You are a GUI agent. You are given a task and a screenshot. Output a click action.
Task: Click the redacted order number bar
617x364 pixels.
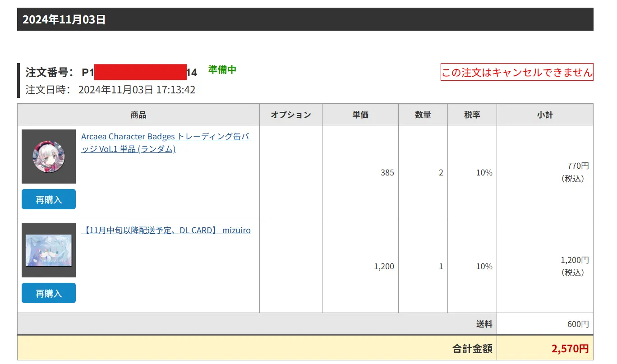[x=141, y=72]
